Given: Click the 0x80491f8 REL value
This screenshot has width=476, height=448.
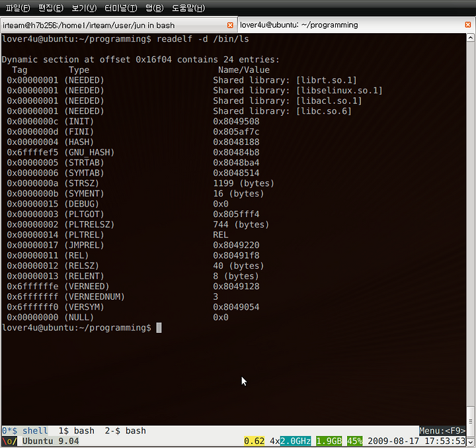Looking at the screenshot, I should click(x=236, y=256).
